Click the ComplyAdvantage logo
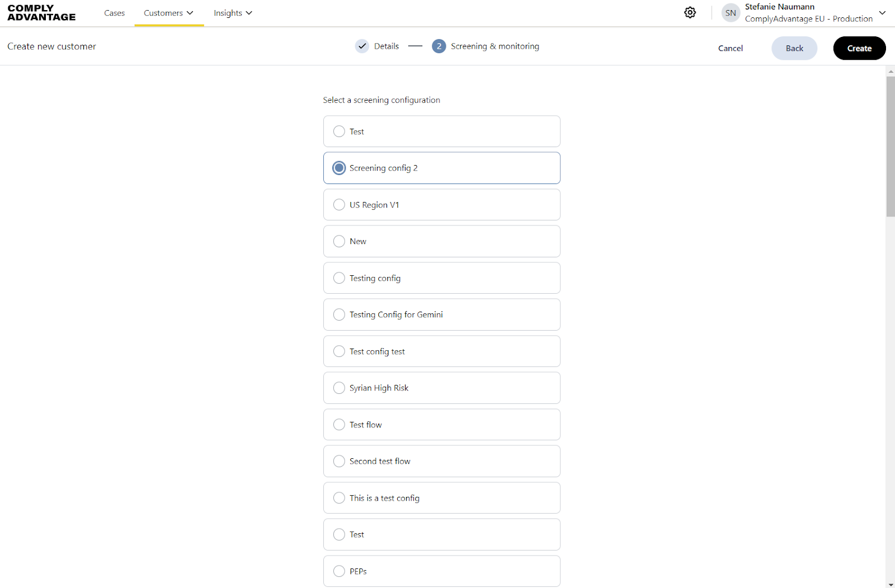This screenshot has width=895, height=588. click(x=41, y=13)
